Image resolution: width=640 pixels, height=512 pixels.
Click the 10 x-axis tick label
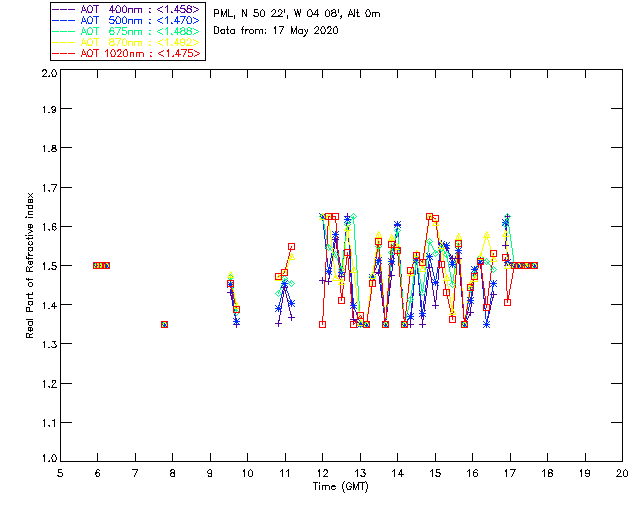(x=247, y=473)
